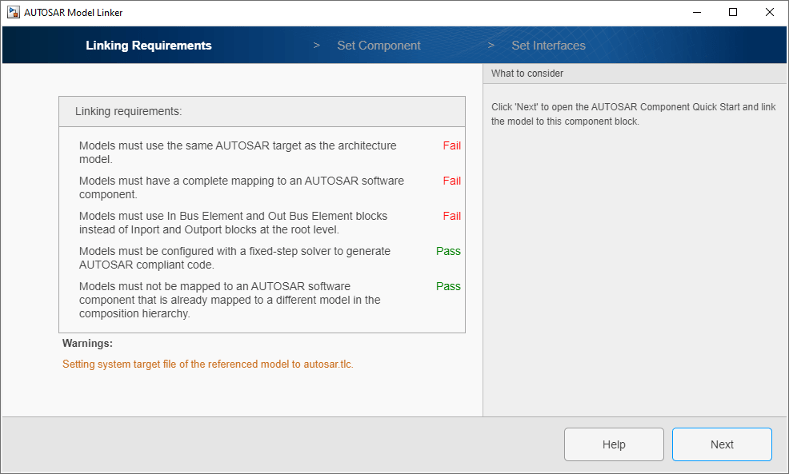Viewport: 789px width, 474px height.
Task: Select the Linking Requirements step
Action: pyautogui.click(x=149, y=46)
